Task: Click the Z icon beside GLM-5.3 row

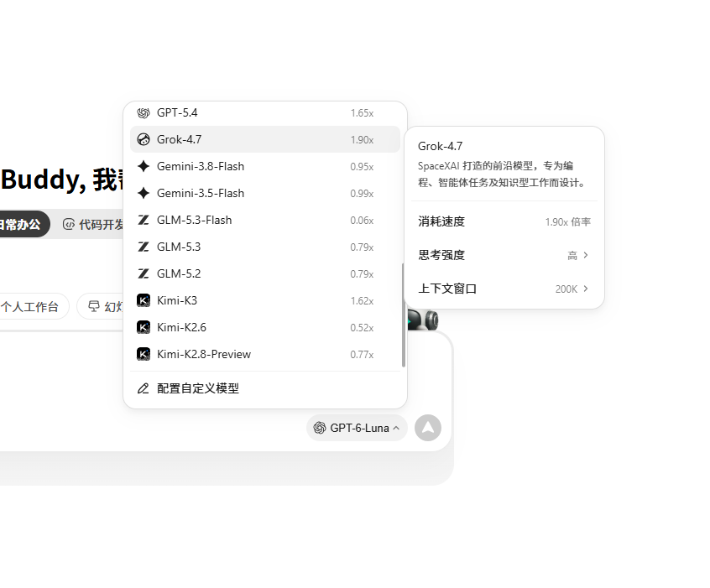Action: (143, 247)
